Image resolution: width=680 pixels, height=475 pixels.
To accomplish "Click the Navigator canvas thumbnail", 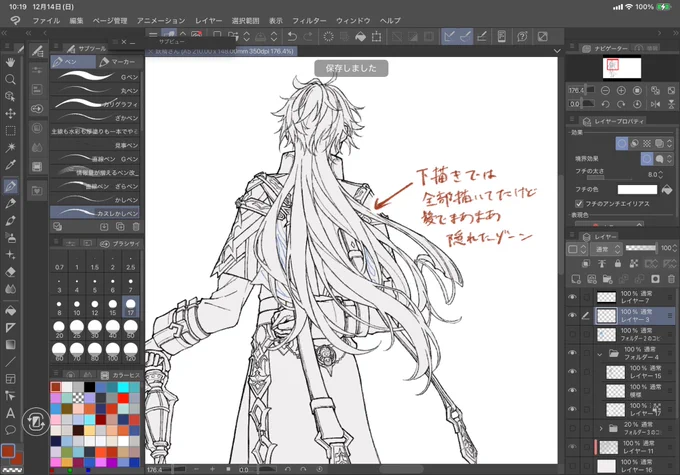I will point(621,69).
